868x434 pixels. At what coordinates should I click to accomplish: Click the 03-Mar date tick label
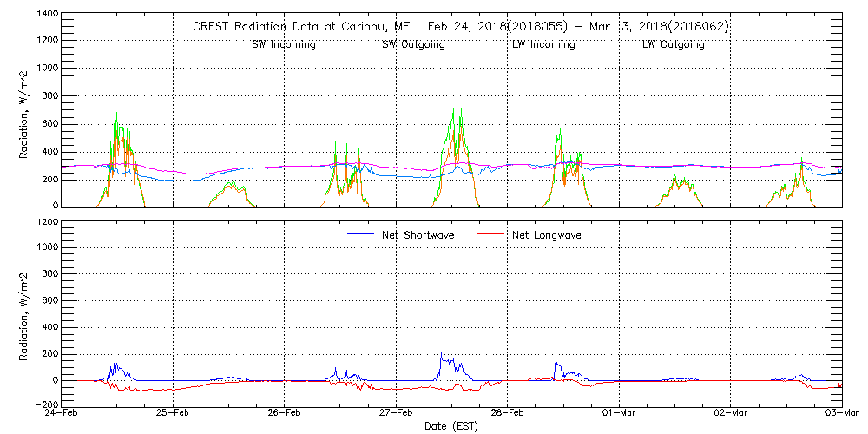point(841,413)
